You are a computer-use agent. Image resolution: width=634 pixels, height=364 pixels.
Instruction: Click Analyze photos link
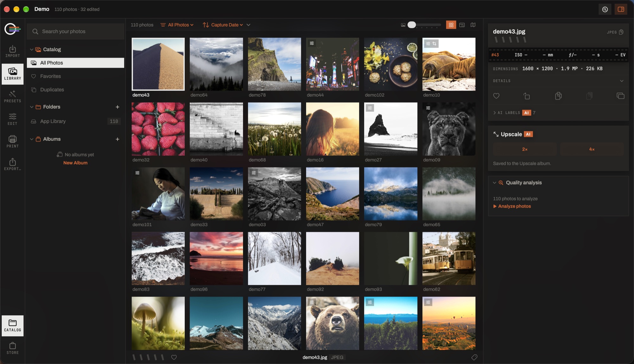click(x=512, y=206)
